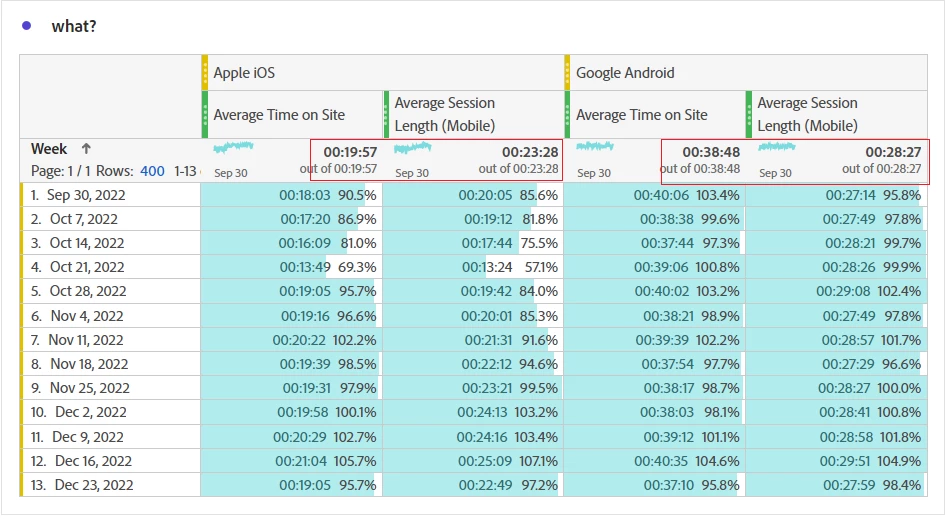
Task: Click the cell 00:18:03 90.5%
Action: [292, 195]
